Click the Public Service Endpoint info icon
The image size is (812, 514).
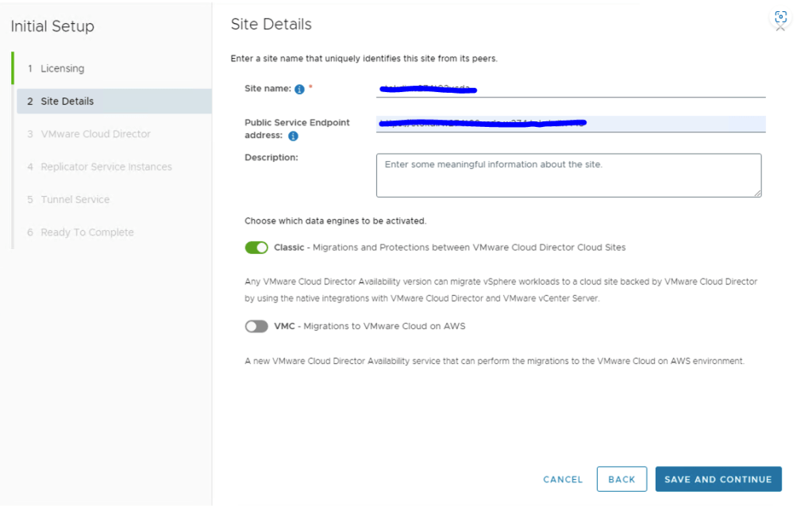[293, 136]
